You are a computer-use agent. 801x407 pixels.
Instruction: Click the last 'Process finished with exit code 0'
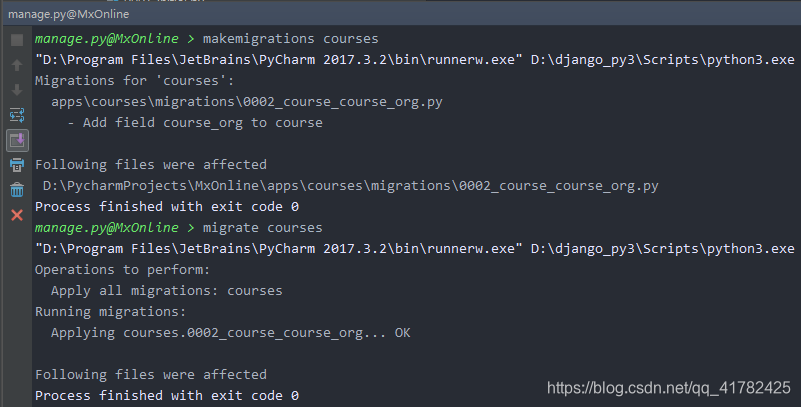point(167,396)
